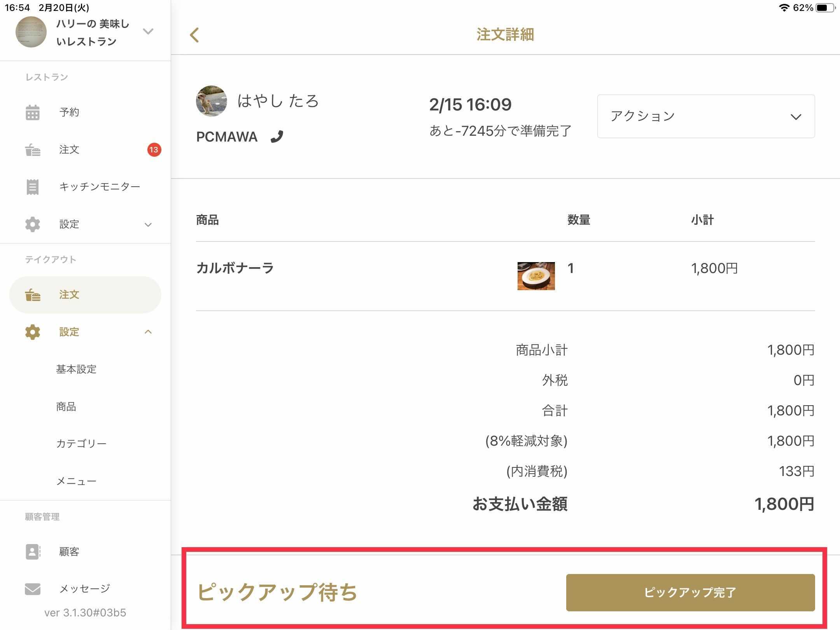Go back using the left chevron arrow
This screenshot has width=840, height=630.
point(194,35)
